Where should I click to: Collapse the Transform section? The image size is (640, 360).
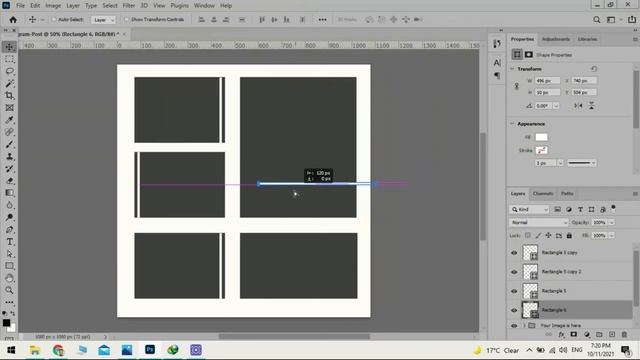(513, 69)
